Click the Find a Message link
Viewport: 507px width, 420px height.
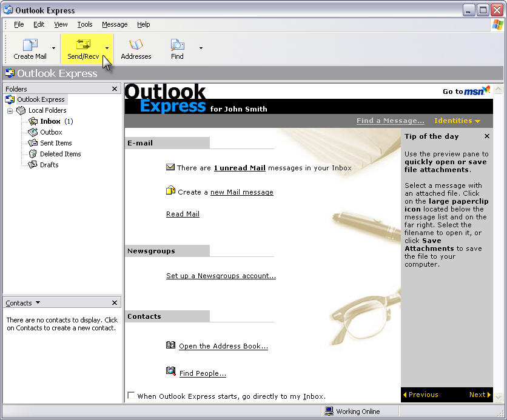click(x=391, y=121)
